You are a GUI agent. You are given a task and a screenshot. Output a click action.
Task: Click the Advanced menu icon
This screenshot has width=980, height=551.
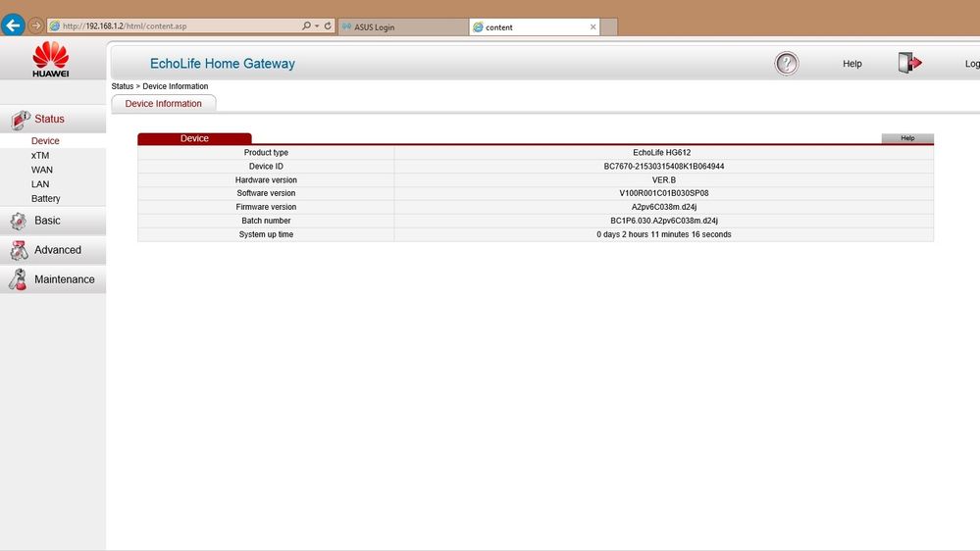(19, 250)
